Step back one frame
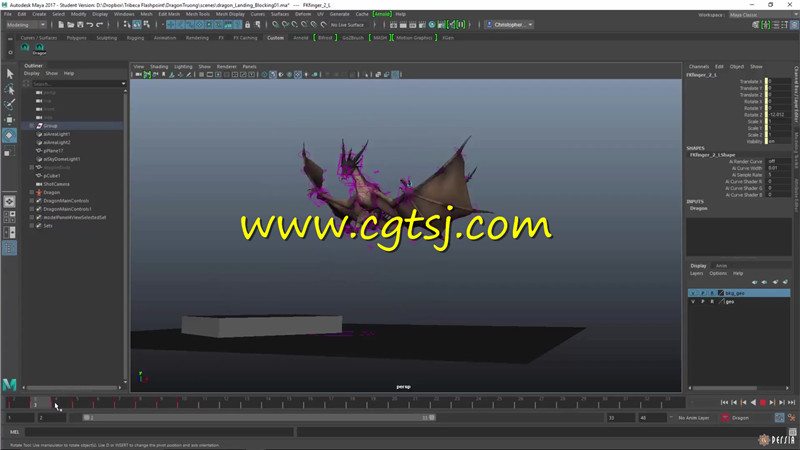Screen dimensions: 800x450 pos(734,403)
